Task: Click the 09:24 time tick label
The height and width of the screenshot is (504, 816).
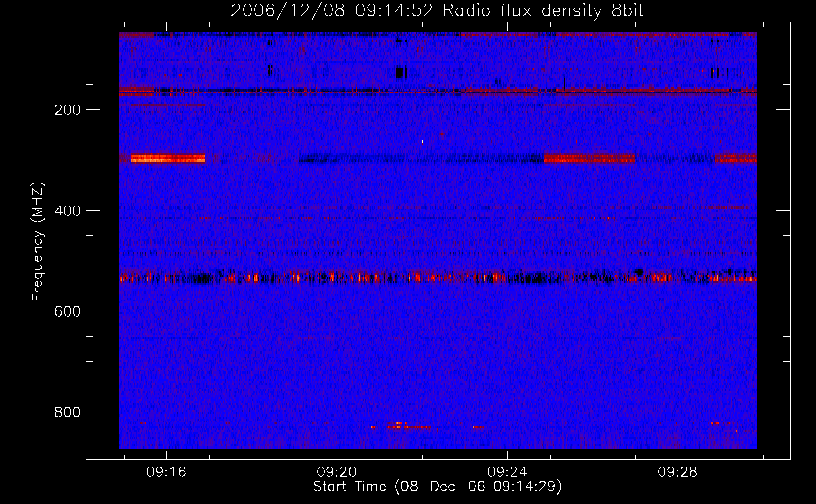Action: 507,472
